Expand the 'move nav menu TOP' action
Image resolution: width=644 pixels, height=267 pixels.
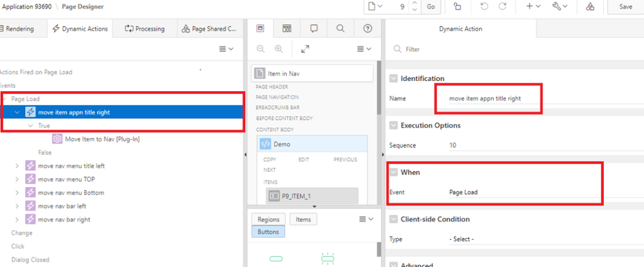17,179
